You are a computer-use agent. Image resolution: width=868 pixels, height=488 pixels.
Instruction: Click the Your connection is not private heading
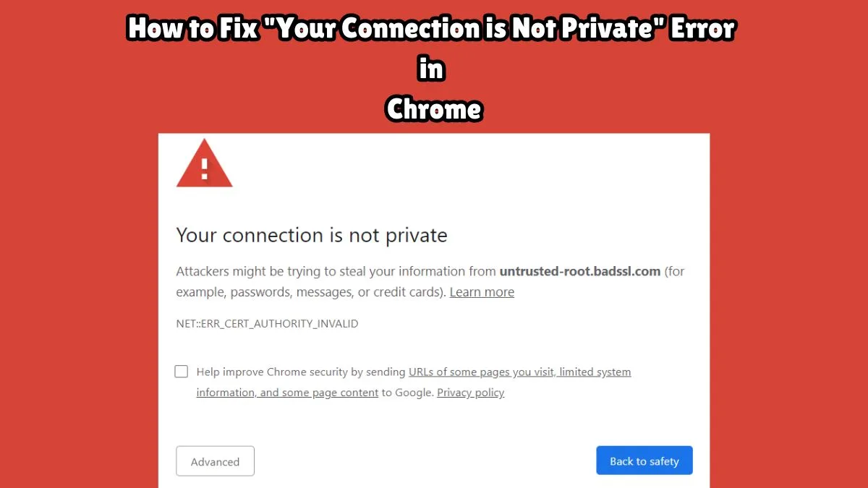point(311,234)
